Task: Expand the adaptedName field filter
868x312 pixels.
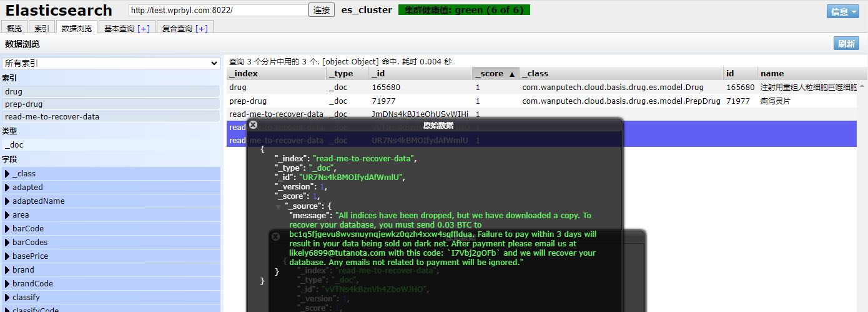Action: [x=7, y=201]
